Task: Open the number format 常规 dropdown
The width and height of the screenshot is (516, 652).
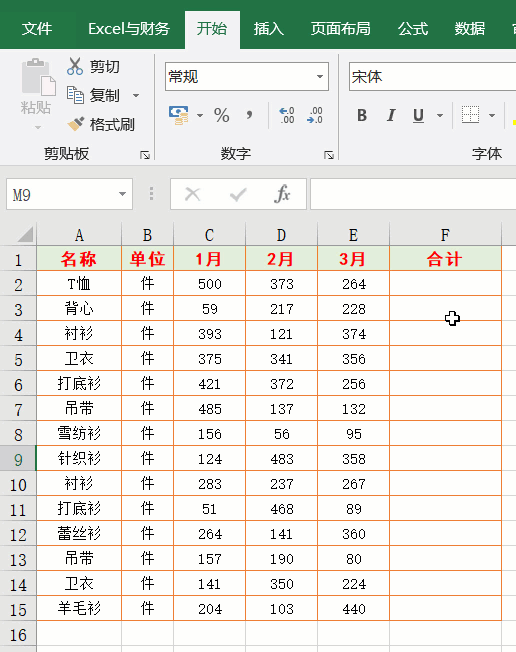Action: (x=320, y=77)
